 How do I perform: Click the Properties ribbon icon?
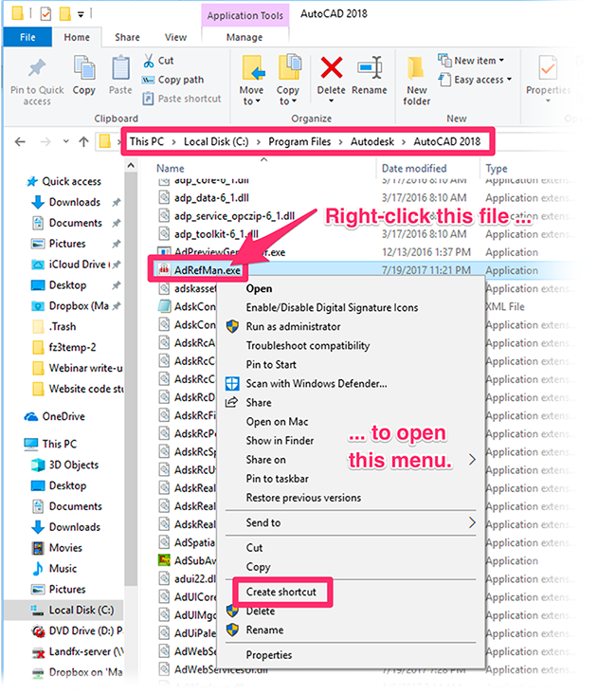[548, 68]
